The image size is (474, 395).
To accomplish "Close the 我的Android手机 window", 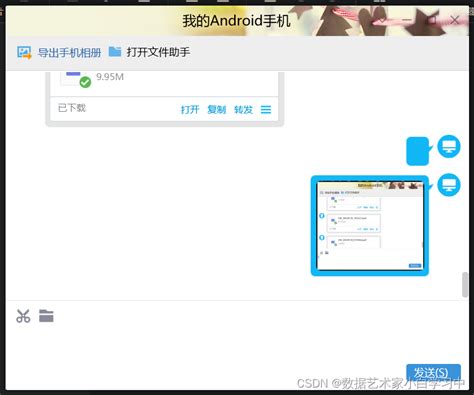I will (455, 20).
